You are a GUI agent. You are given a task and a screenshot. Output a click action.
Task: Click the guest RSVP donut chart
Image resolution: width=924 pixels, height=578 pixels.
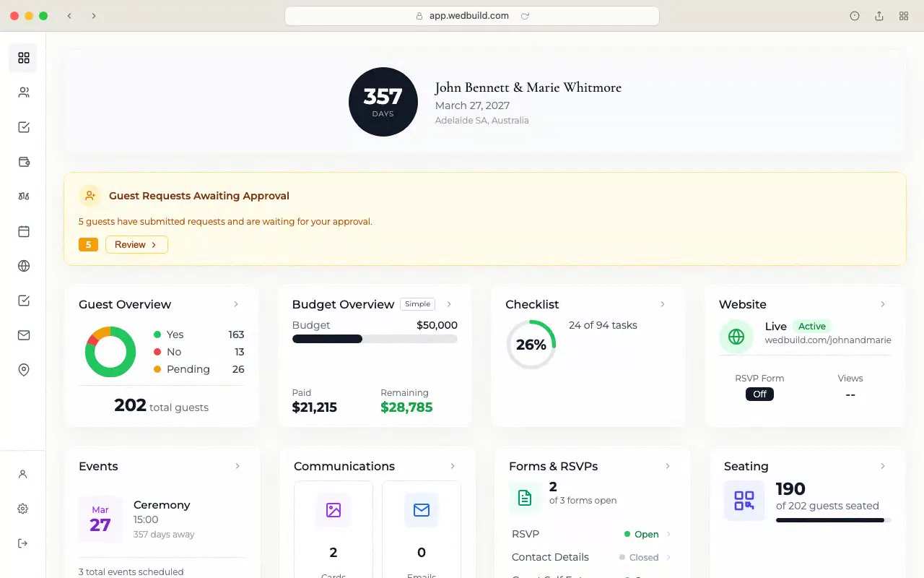pyautogui.click(x=110, y=352)
